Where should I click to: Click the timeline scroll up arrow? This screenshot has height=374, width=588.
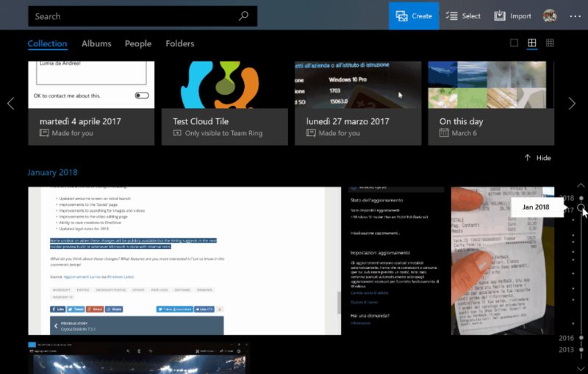point(581,185)
